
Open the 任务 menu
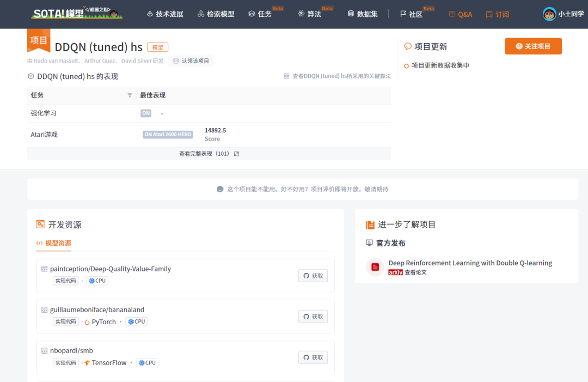[x=260, y=14]
